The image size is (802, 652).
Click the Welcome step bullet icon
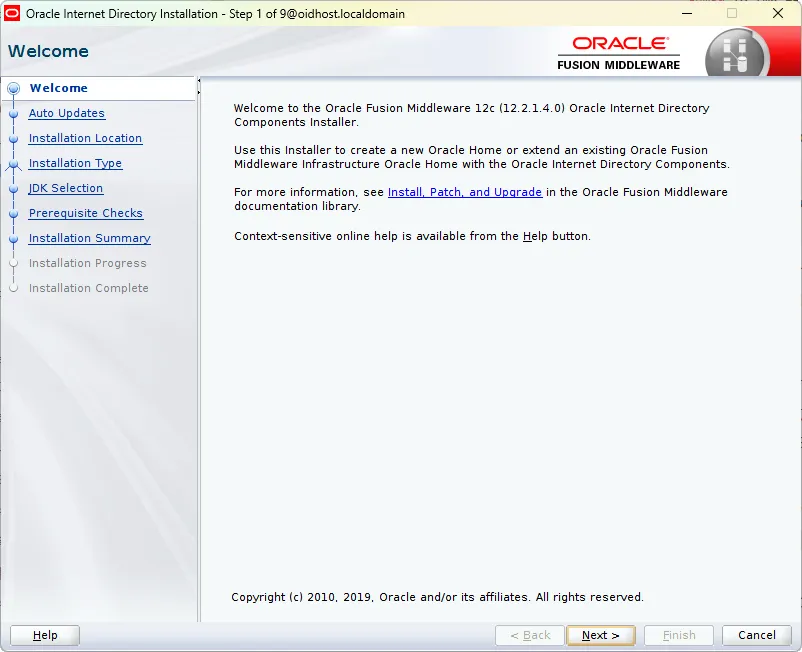(x=14, y=88)
